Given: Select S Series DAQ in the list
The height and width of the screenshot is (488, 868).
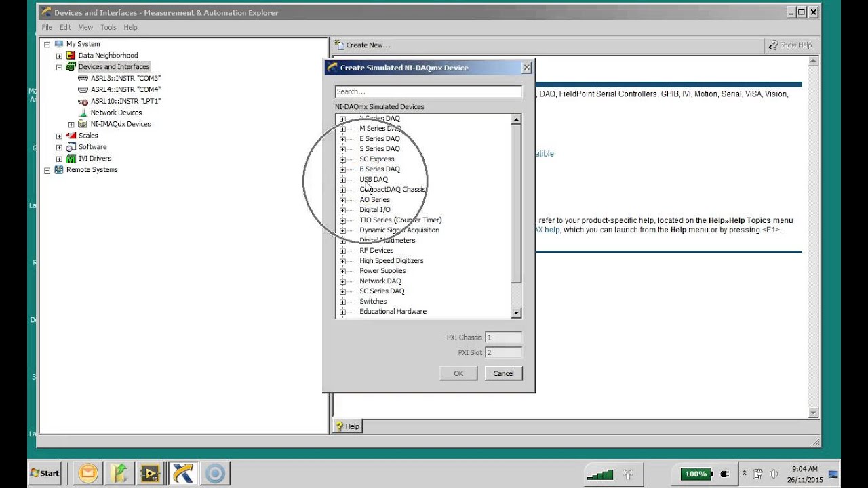Looking at the screenshot, I should tap(380, 149).
